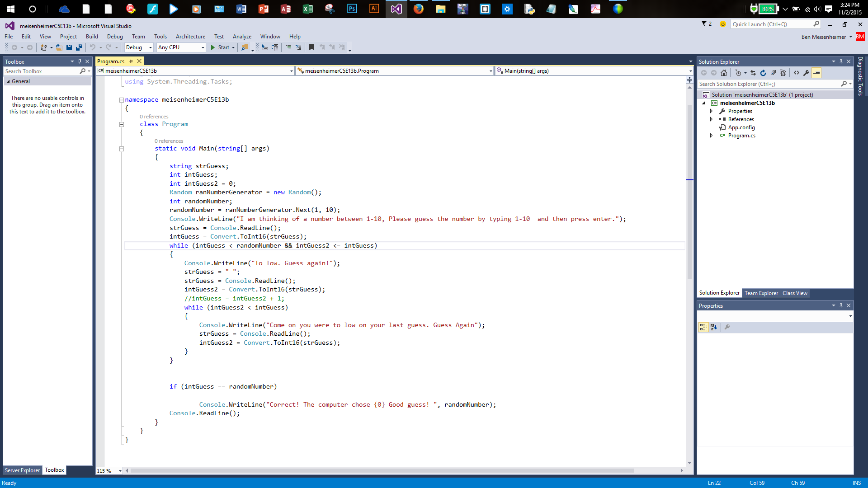This screenshot has height=488, width=868.
Task: Click Comment Out Selected Lines icon
Action: [x=288, y=47]
